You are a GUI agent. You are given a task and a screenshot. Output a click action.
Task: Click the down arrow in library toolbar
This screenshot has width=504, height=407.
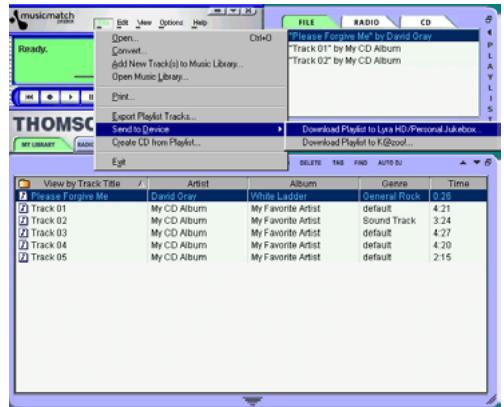[477, 162]
